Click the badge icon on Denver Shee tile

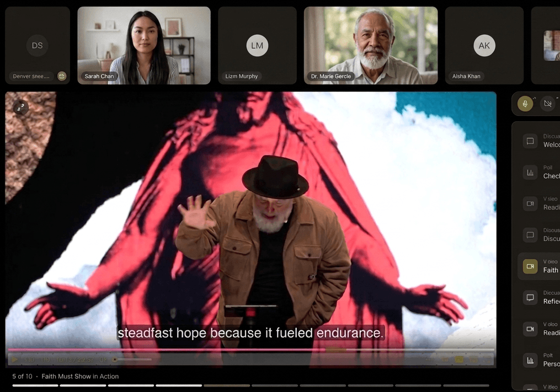[62, 76]
